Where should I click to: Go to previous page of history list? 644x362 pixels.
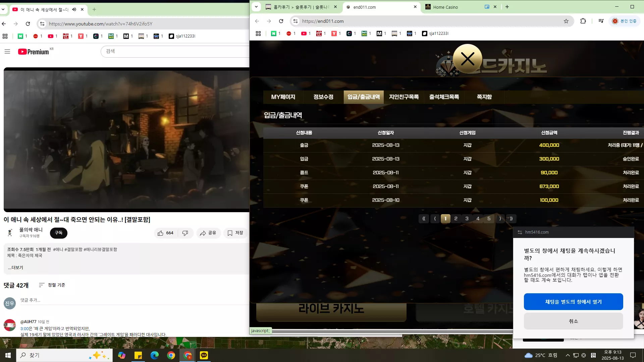(435, 219)
